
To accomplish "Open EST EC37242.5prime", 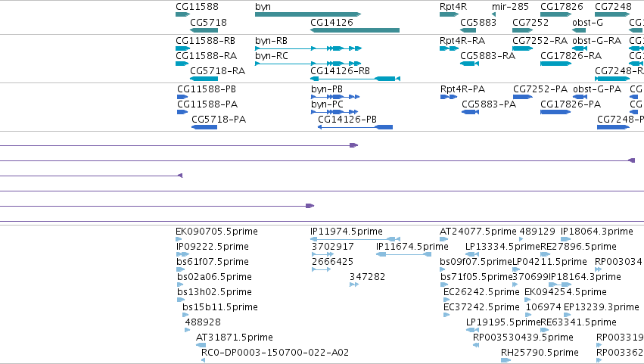I will [481, 307].
